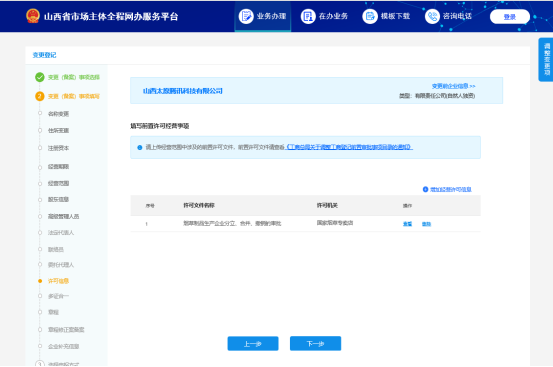This screenshot has width=553, height=367.
Task: Open the 业务办理 menu tab
Action: [x=263, y=16]
